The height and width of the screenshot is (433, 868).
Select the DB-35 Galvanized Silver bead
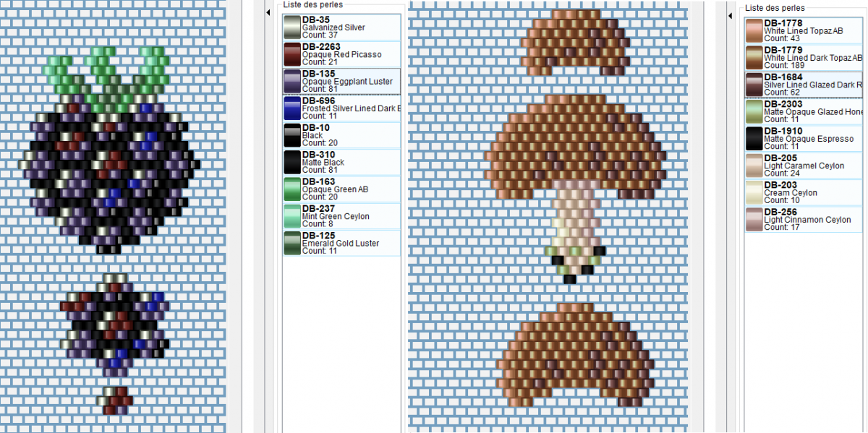[x=340, y=27]
